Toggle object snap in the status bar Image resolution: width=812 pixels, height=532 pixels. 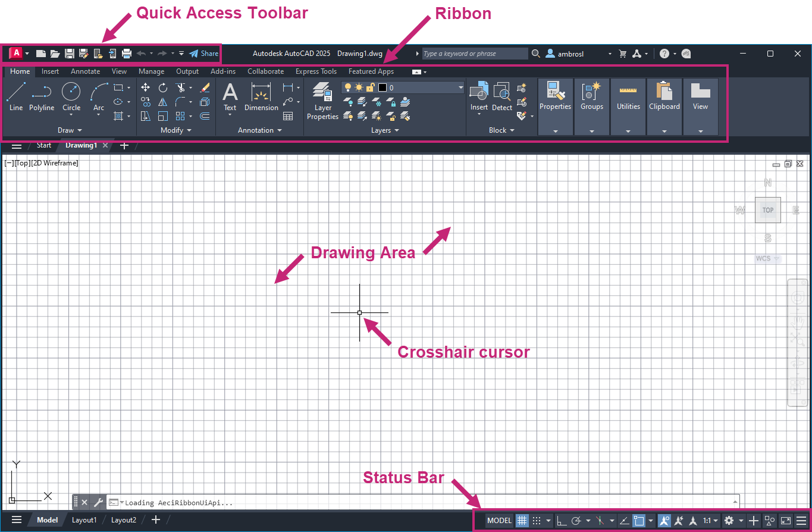pos(639,521)
